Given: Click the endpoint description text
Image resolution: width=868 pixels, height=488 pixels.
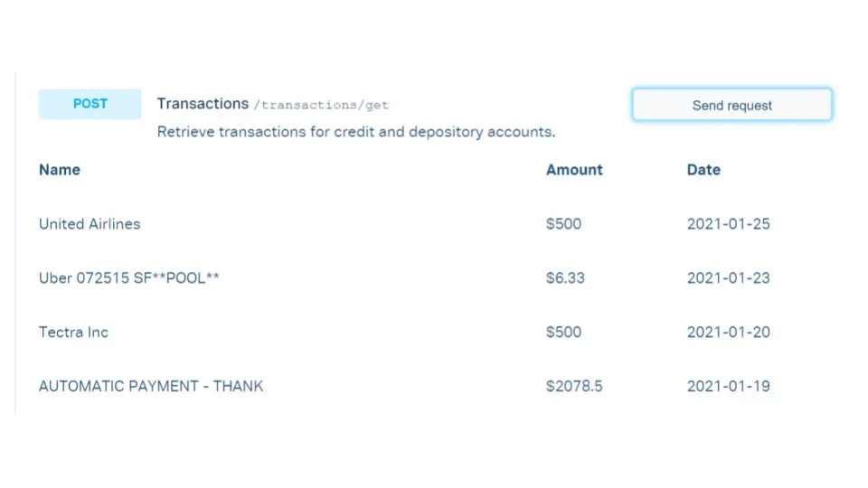Looking at the screenshot, I should coord(356,132).
